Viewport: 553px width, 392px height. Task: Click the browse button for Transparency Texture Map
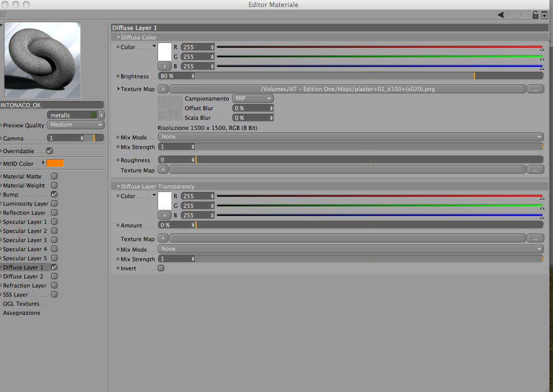535,239
